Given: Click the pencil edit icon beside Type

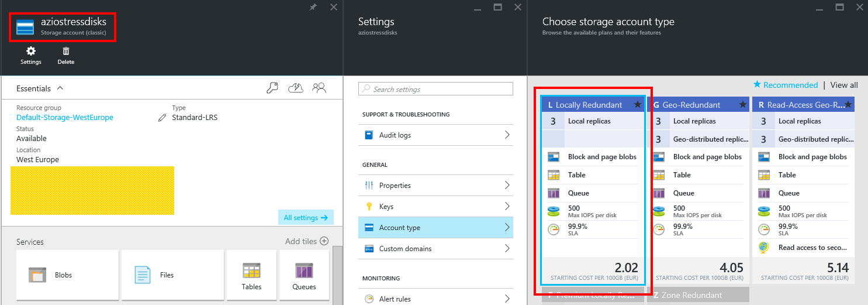Looking at the screenshot, I should tap(162, 118).
